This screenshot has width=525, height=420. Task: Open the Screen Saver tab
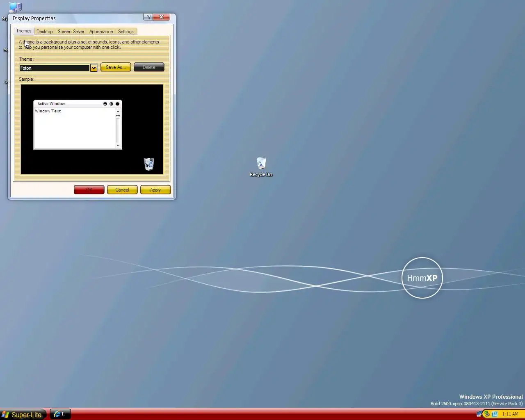coord(71,32)
